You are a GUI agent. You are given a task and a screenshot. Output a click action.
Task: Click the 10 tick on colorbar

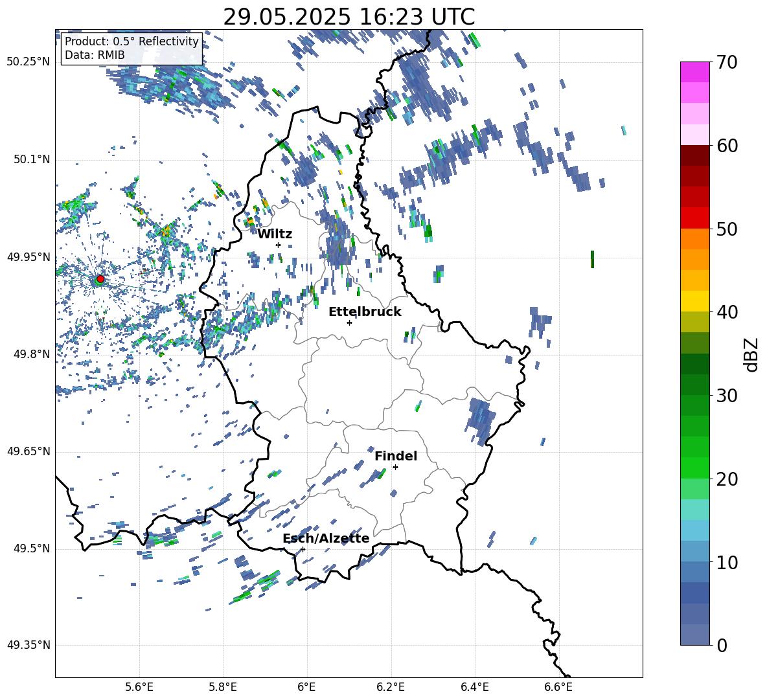pyautogui.click(x=727, y=562)
